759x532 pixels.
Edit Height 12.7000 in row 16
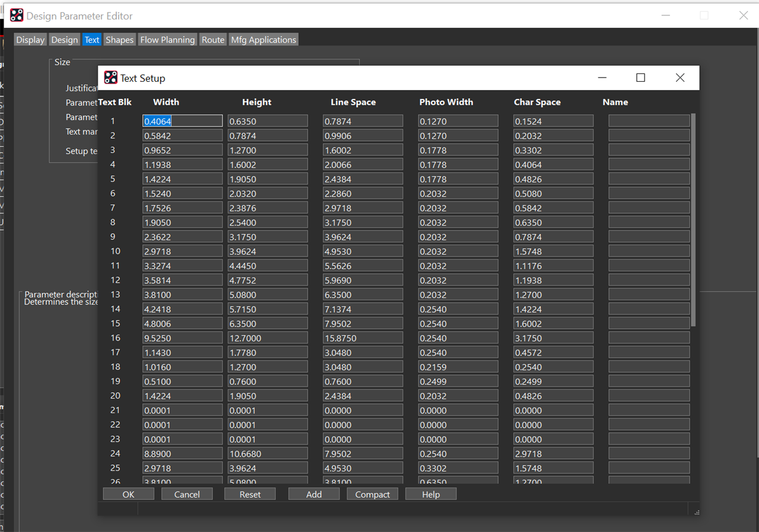pyautogui.click(x=268, y=338)
